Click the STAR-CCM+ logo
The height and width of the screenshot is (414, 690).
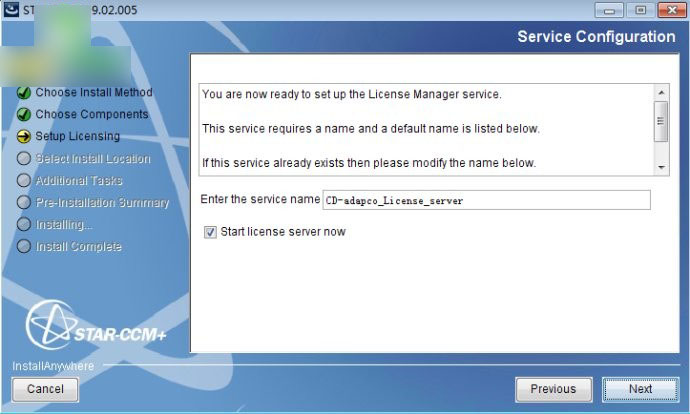pyautogui.click(x=96, y=325)
